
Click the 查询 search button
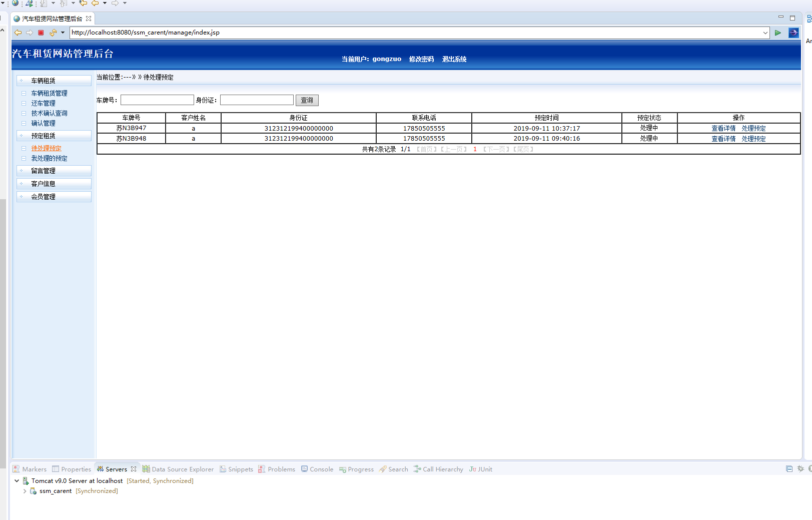307,100
